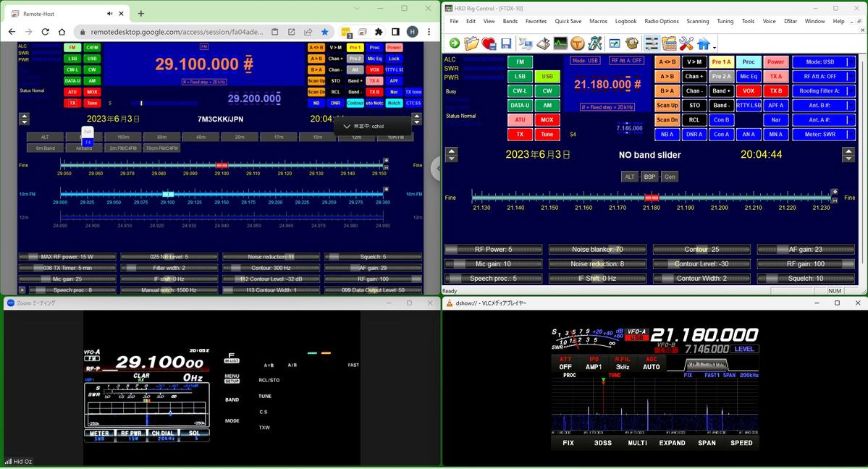
Task: Adjust the RF Power: 5 slider in HRD
Action: pyautogui.click(x=493, y=249)
